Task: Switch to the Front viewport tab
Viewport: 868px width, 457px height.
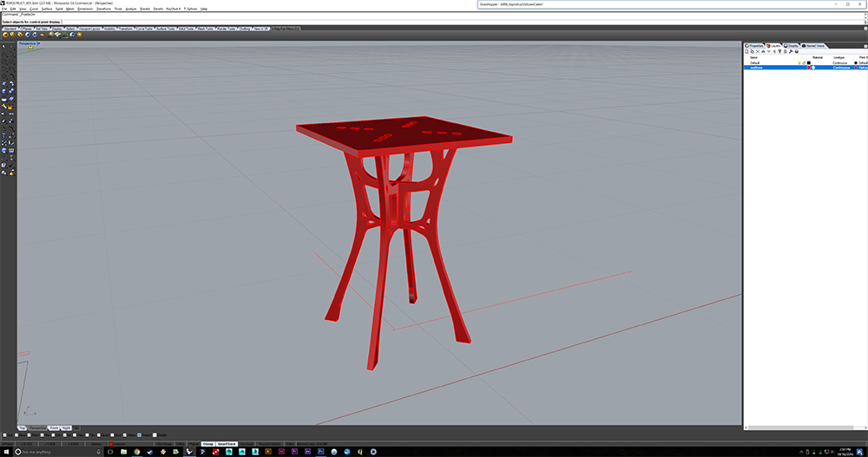Action: coord(54,428)
